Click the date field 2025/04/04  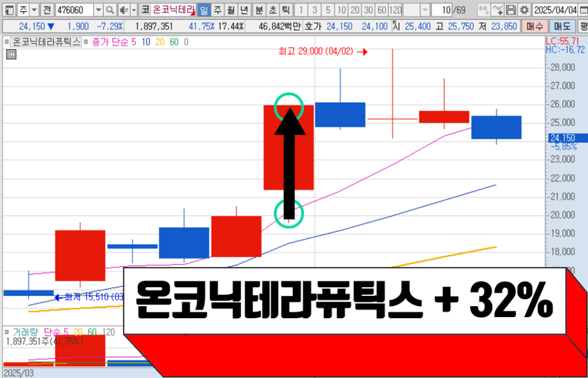(x=556, y=10)
